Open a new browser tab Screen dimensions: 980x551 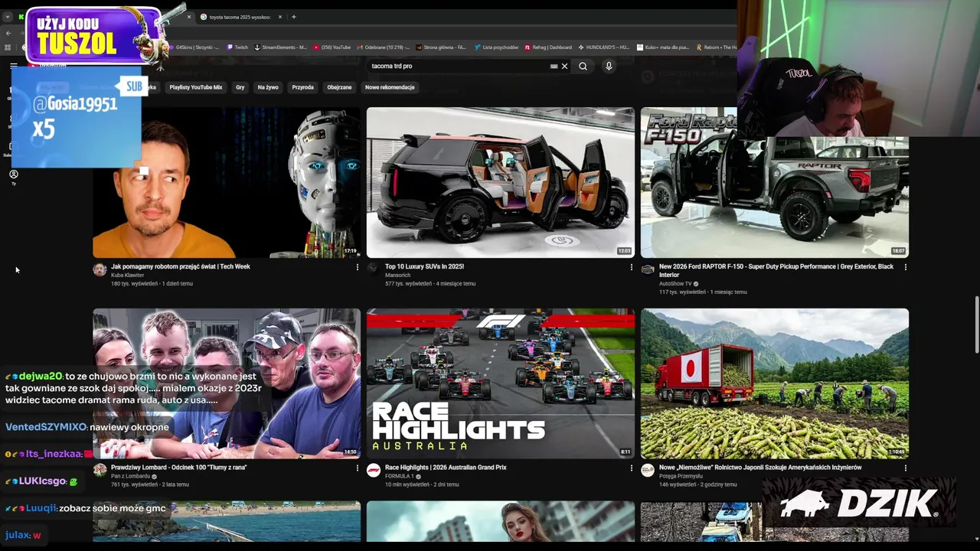coord(293,17)
